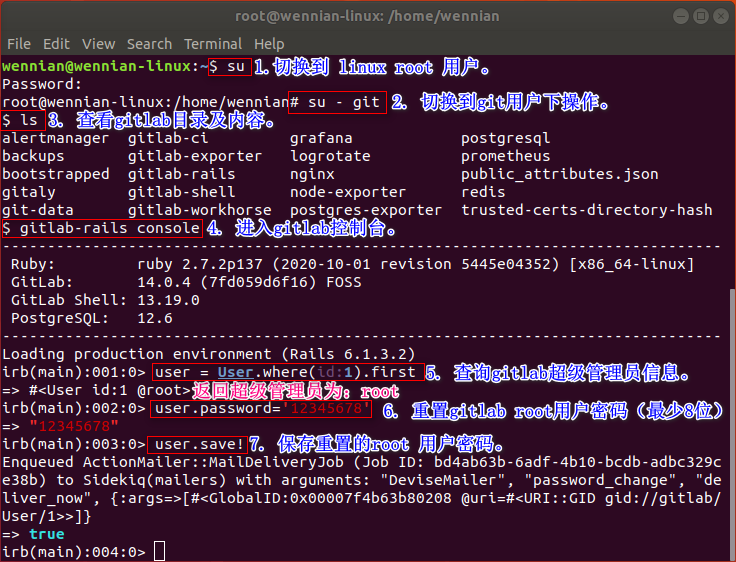Click the 'gitlab-rails console' command
Screen dimensions: 736x562
[x=109, y=229]
